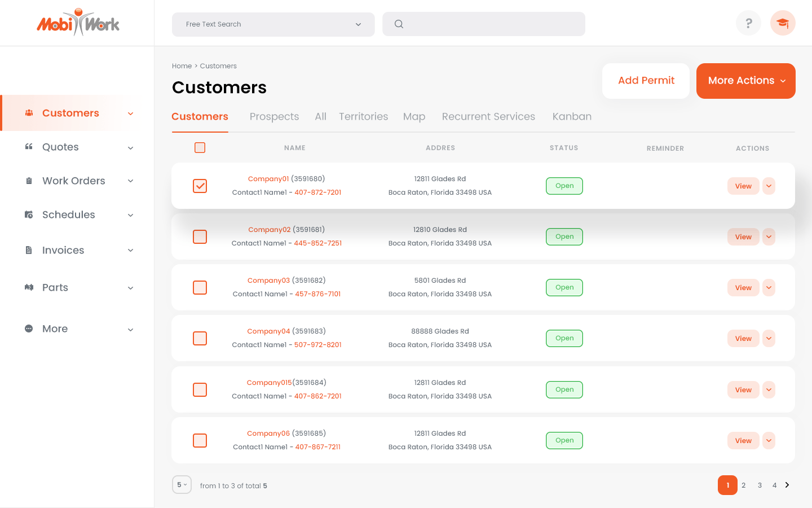The image size is (812, 508).
Task: Uncheck the Company01 row checkbox
Action: tap(200, 186)
